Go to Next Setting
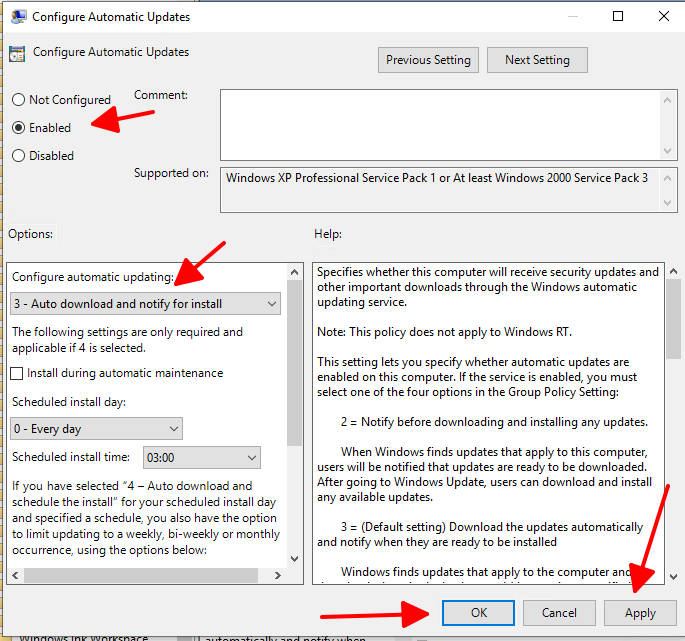 pos(537,60)
